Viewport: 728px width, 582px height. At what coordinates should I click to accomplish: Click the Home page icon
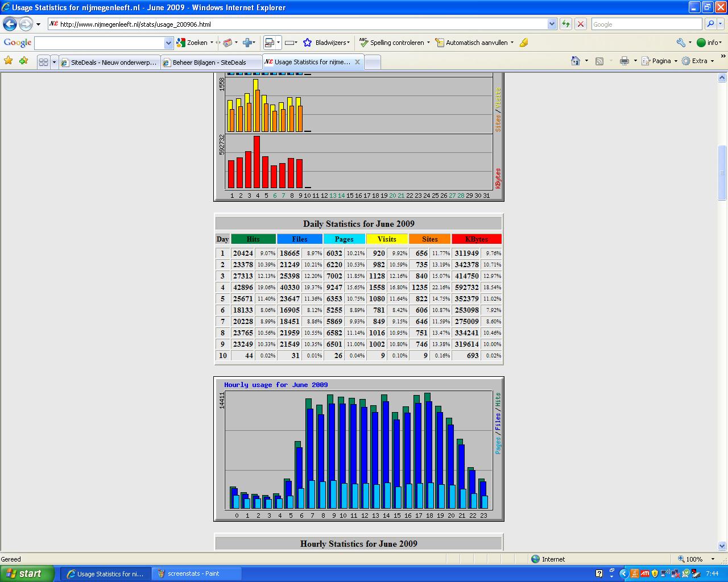point(576,61)
